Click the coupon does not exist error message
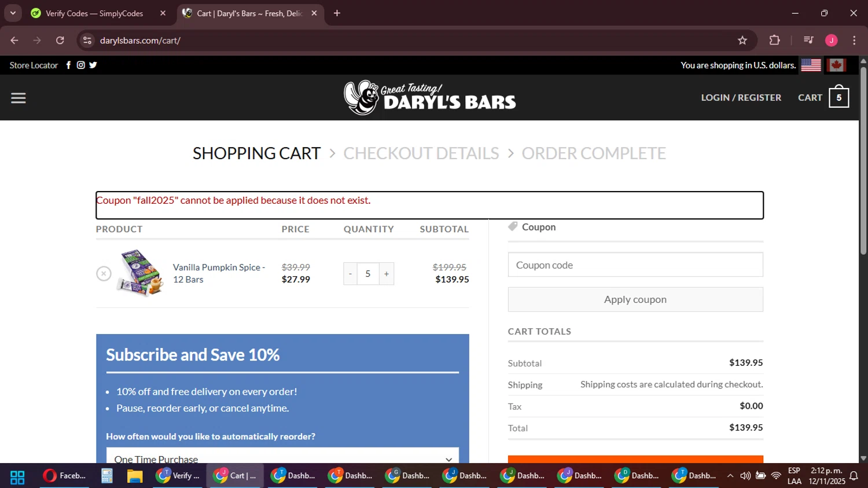The height and width of the screenshot is (488, 868). (233, 200)
